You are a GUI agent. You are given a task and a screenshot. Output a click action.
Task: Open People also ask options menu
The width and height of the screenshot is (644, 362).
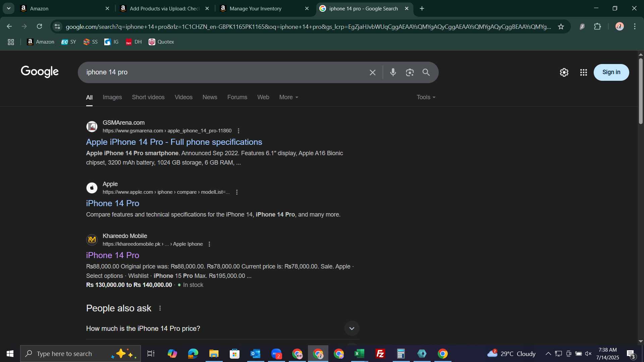(x=160, y=308)
